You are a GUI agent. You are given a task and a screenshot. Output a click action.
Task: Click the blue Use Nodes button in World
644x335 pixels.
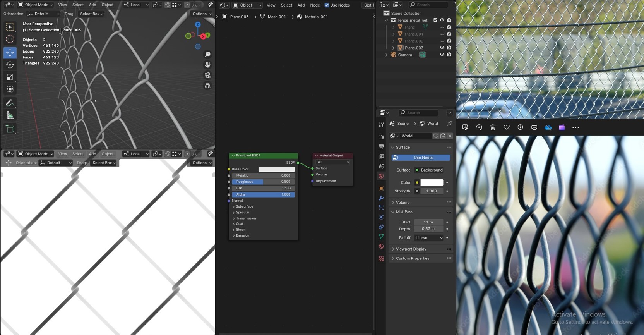pos(421,158)
